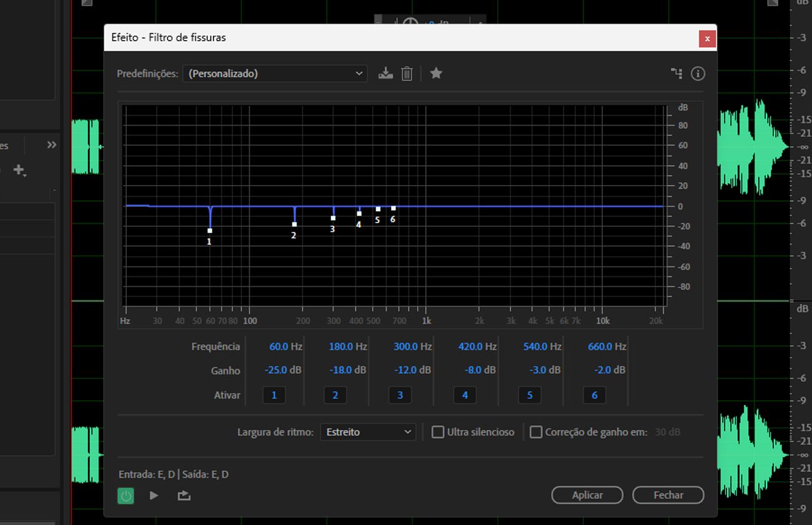Play the effect preview
812x525 pixels.
(154, 496)
